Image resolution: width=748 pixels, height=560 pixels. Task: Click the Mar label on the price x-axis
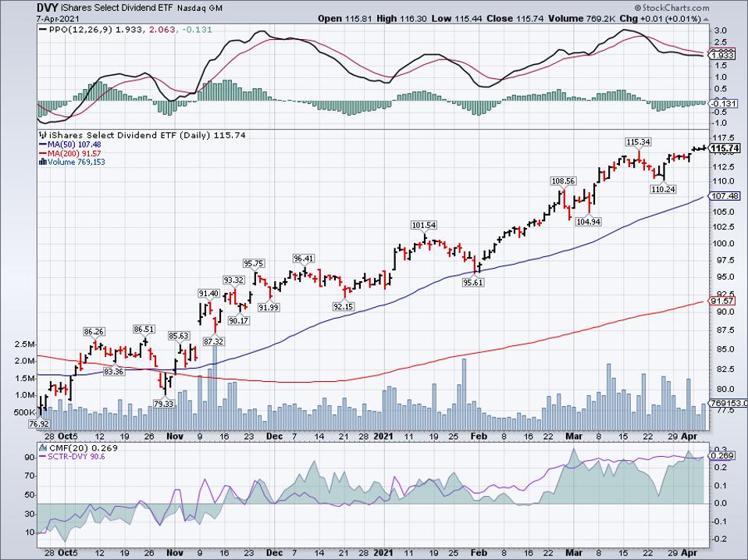574,437
